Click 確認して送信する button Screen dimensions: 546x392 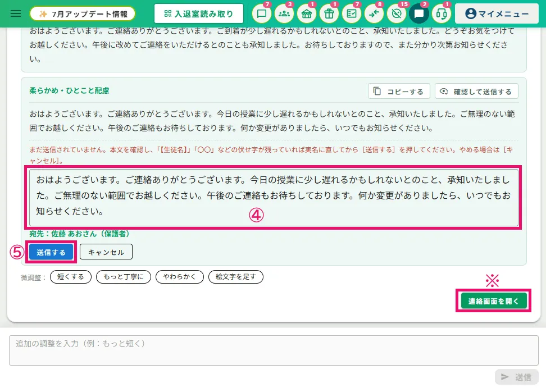tap(476, 91)
